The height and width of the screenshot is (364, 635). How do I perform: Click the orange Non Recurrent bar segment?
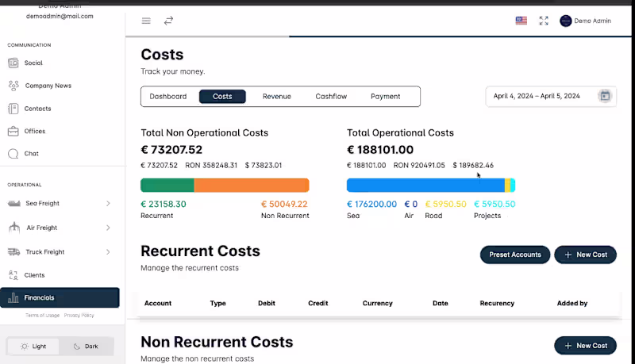click(x=252, y=185)
